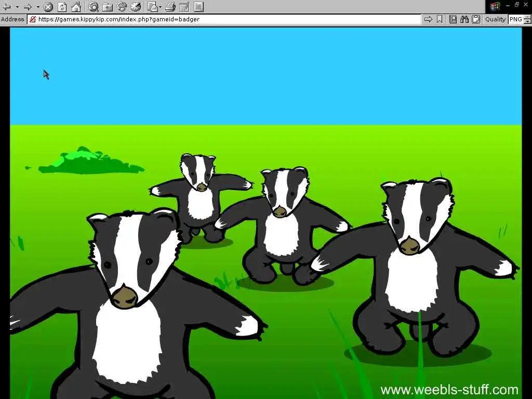Click the bookmark ribbon icon
This screenshot has width=532, height=399.
coord(440,19)
